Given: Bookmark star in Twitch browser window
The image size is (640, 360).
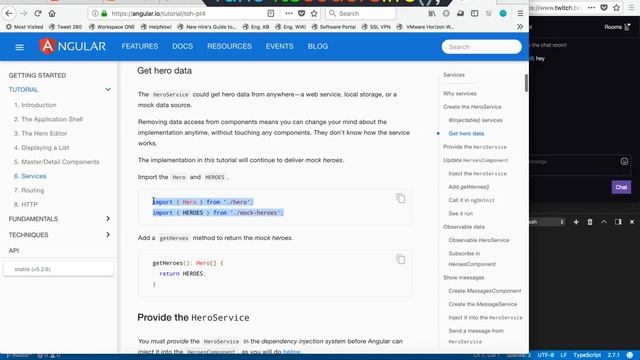Looking at the screenshot, I should [616, 7].
